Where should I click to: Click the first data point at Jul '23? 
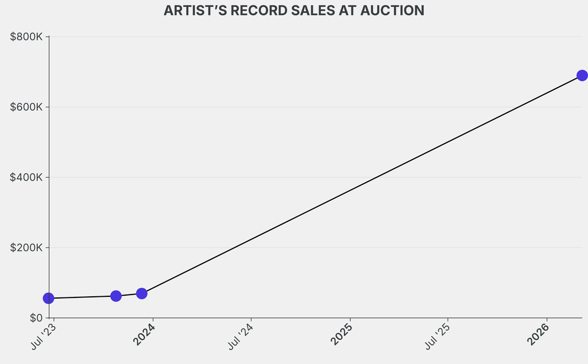[x=49, y=298]
